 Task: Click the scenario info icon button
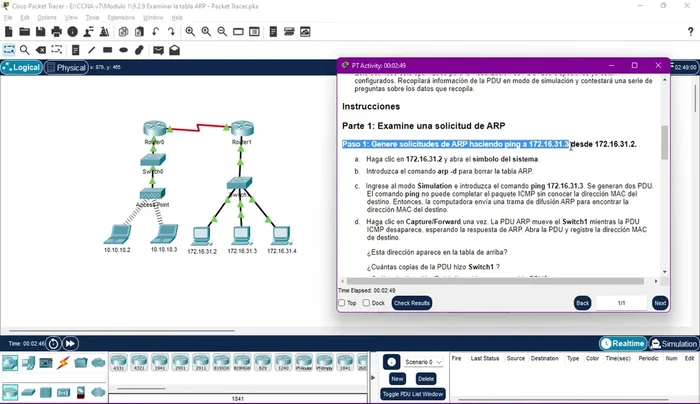tap(392, 362)
